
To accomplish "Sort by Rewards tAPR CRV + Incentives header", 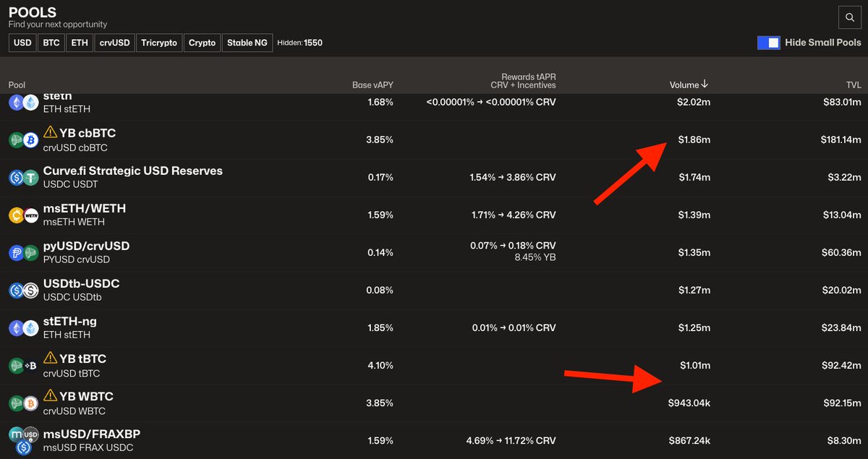I will pos(523,80).
